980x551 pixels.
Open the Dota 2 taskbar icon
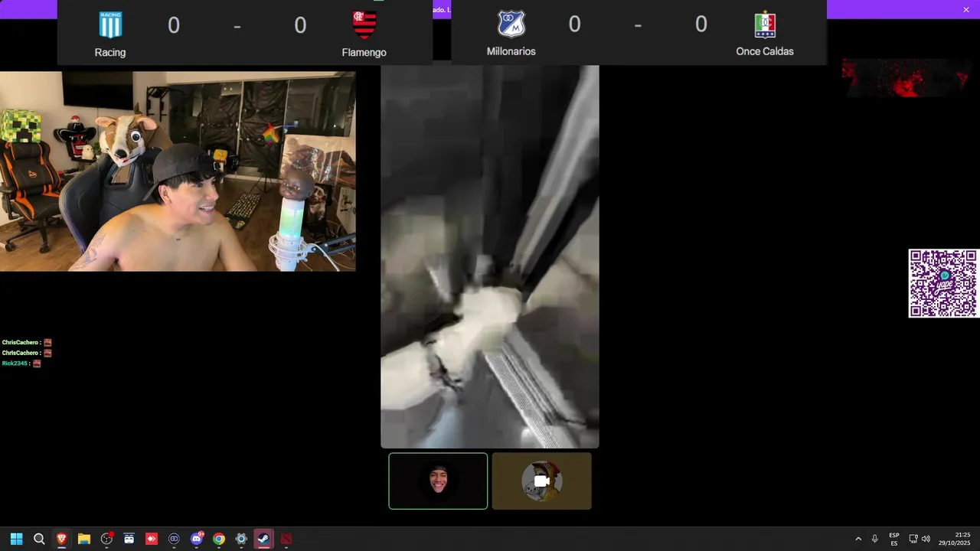click(286, 539)
